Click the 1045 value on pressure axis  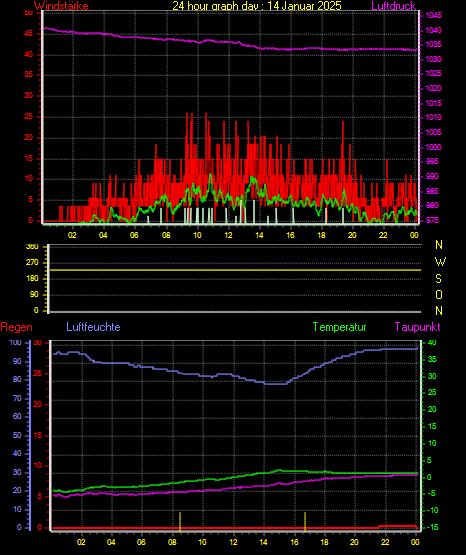tap(433, 16)
